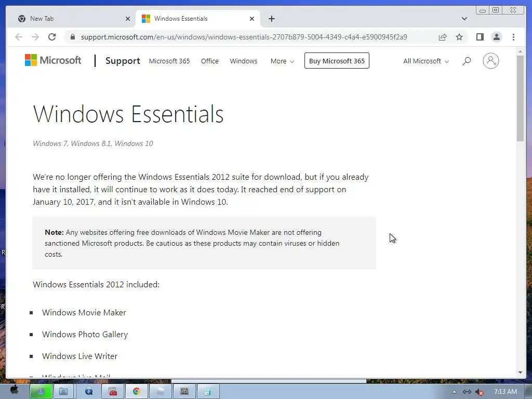Open the Support home link

(x=123, y=61)
